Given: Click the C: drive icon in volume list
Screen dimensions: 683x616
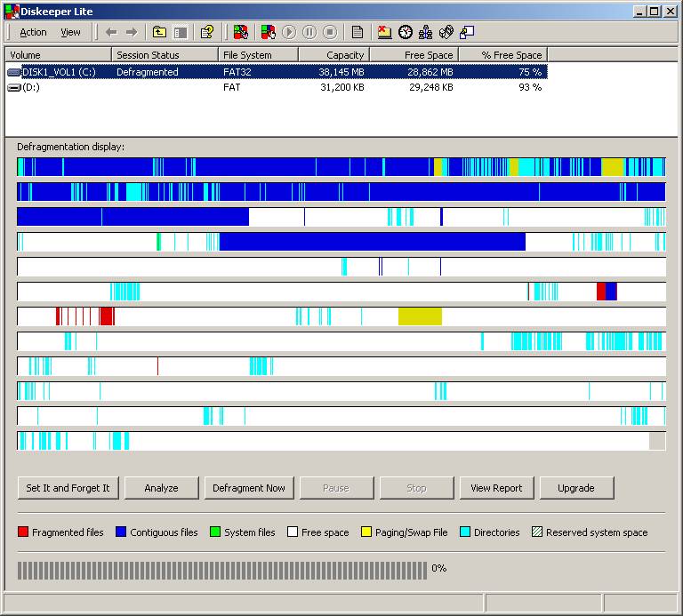Looking at the screenshot, I should click(x=14, y=72).
